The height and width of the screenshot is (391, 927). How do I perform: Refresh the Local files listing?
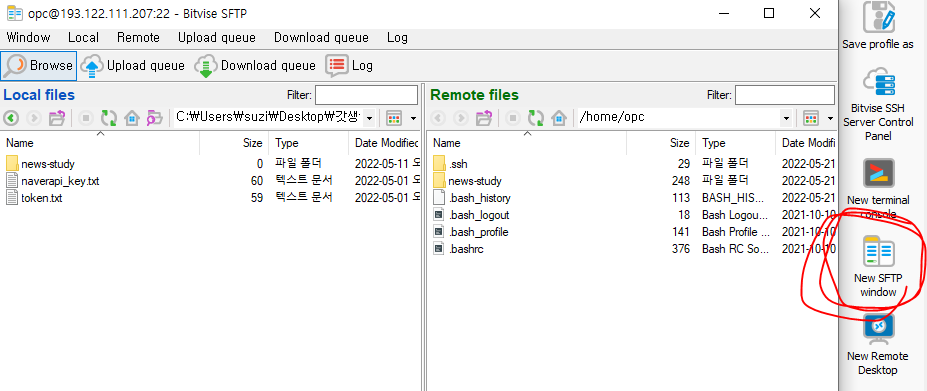[x=109, y=118]
